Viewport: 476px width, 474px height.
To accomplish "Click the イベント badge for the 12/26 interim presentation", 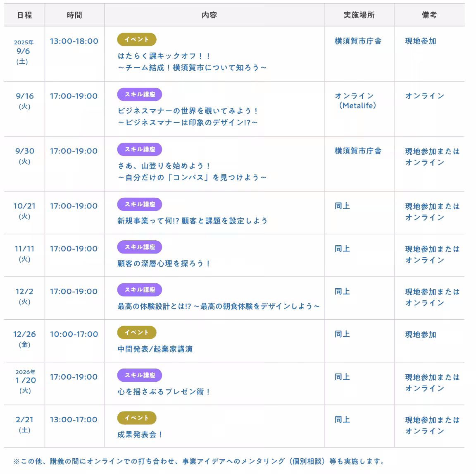I will 137,333.
